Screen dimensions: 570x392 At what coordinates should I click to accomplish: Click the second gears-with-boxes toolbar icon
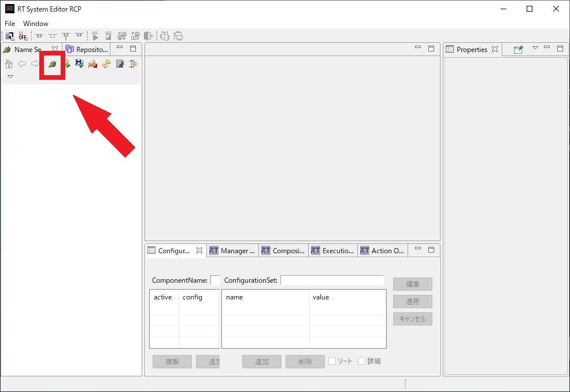point(135,36)
